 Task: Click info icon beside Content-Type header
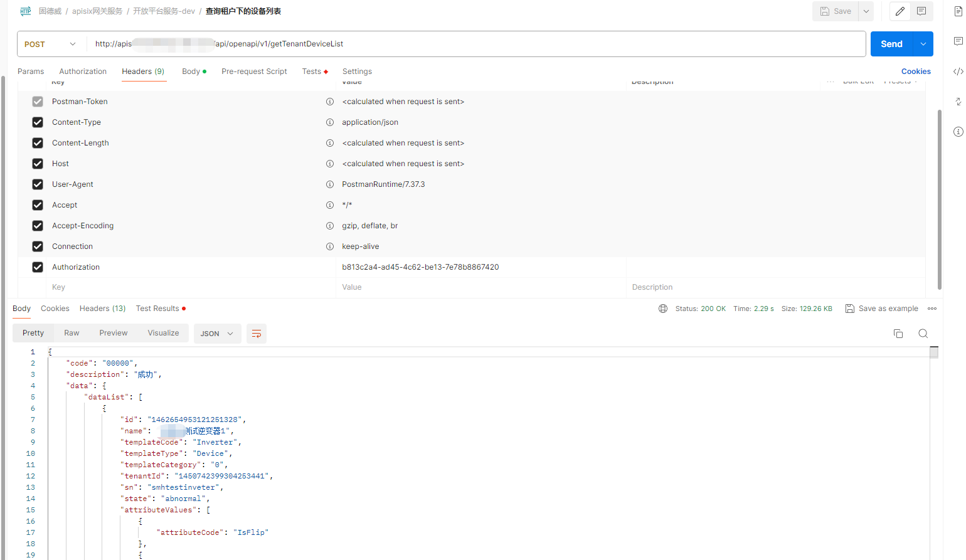pos(330,122)
